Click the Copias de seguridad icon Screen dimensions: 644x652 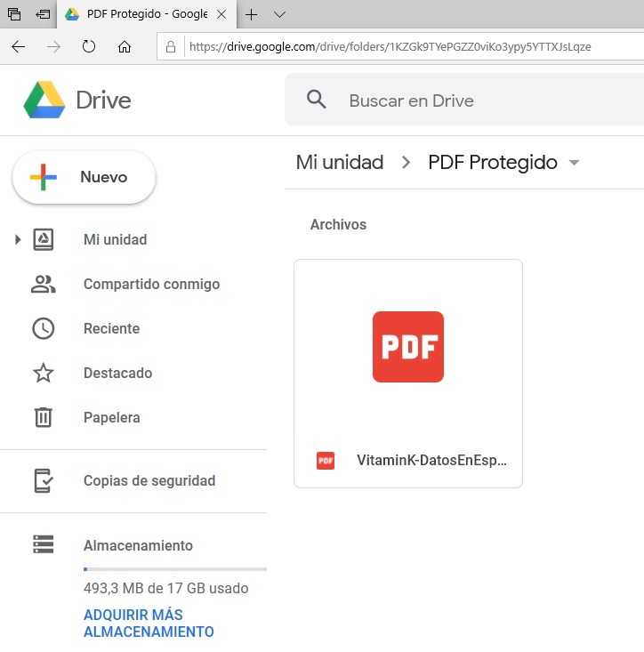coord(43,481)
